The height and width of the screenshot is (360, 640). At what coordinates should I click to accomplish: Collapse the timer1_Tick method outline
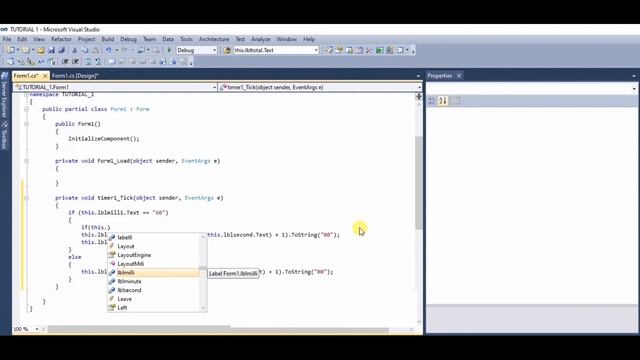tap(27, 198)
